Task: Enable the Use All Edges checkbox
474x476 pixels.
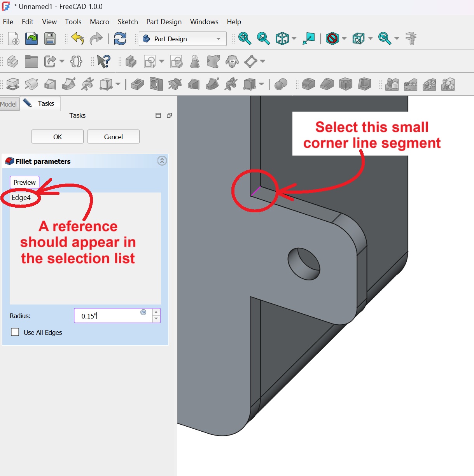Action: coord(15,332)
